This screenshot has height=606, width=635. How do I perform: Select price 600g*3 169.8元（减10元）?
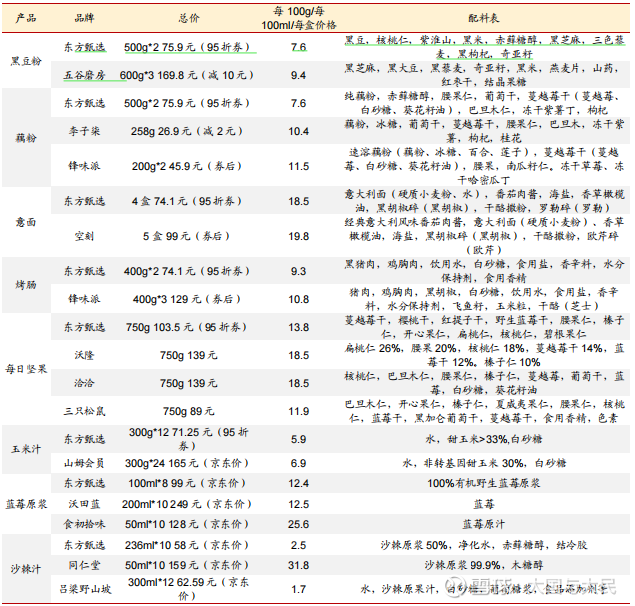[187, 75]
